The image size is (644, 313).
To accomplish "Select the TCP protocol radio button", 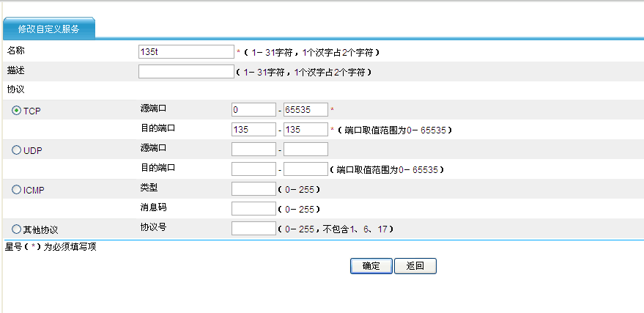I will tap(17, 110).
